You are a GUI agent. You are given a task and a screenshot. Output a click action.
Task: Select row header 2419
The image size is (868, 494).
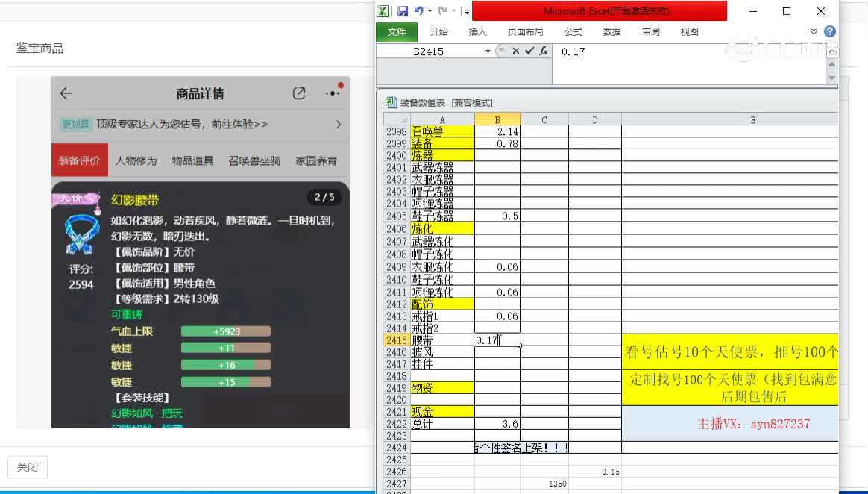pyautogui.click(x=397, y=388)
